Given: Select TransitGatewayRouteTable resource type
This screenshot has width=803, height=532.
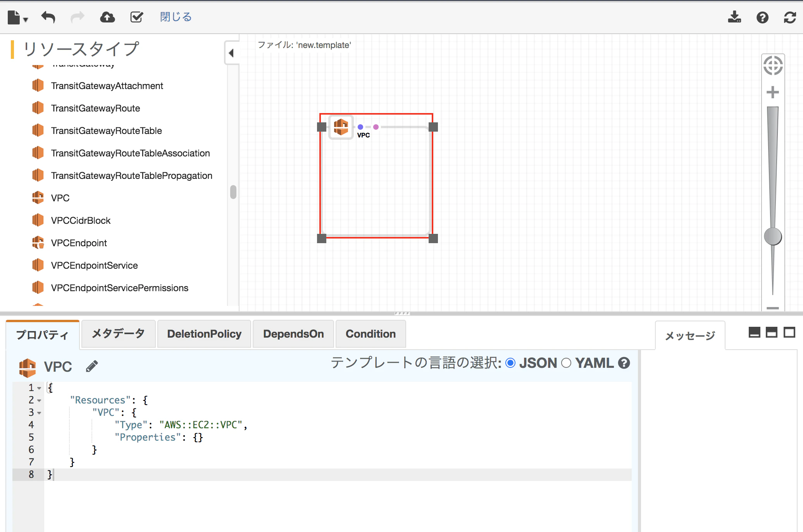Looking at the screenshot, I should pyautogui.click(x=106, y=130).
